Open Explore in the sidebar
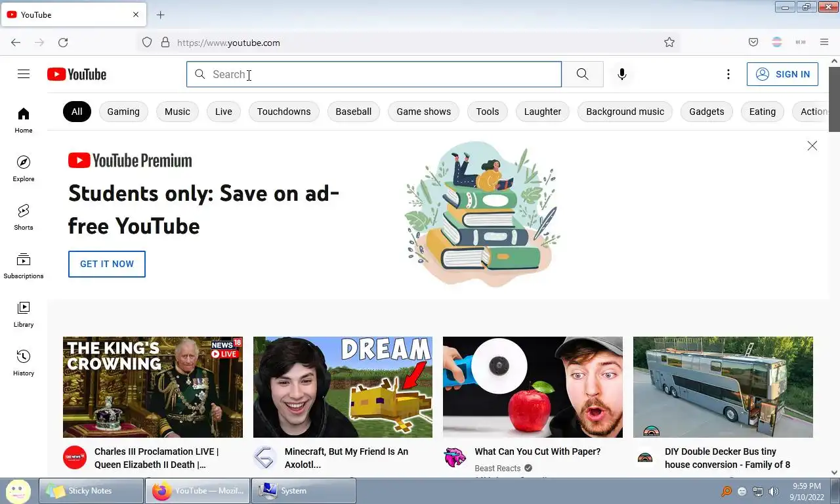This screenshot has height=504, width=840. pyautogui.click(x=24, y=169)
